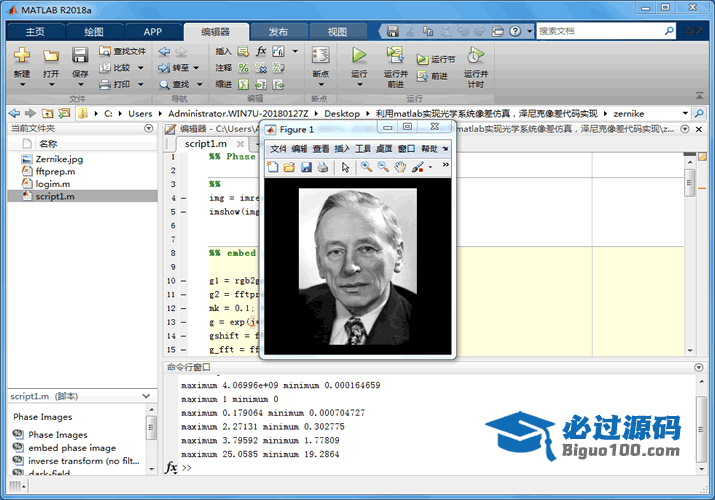
Task: Click the Run Section (运行节) button
Action: pos(435,60)
